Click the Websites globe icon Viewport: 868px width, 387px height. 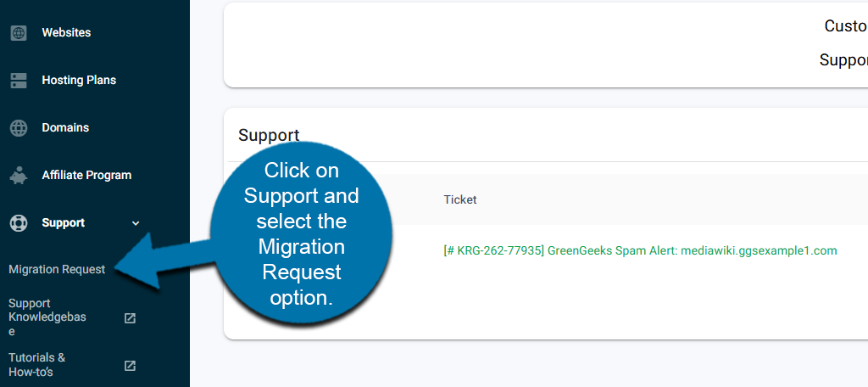pyautogui.click(x=19, y=33)
